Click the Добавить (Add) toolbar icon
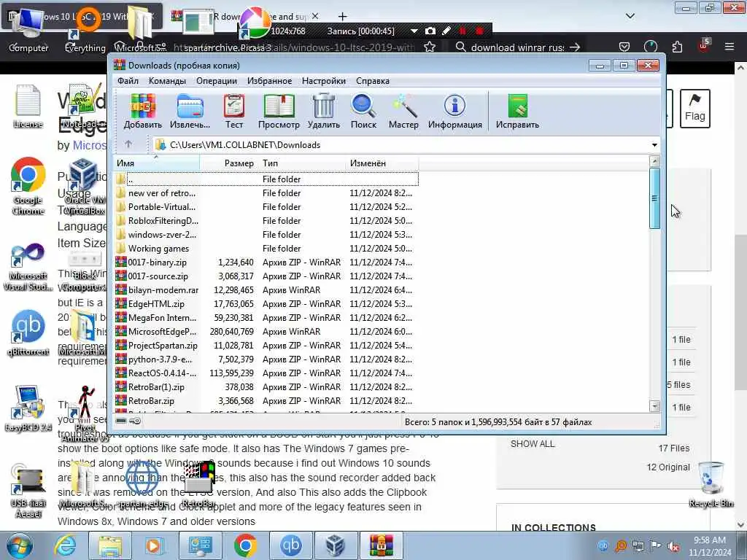 142,111
